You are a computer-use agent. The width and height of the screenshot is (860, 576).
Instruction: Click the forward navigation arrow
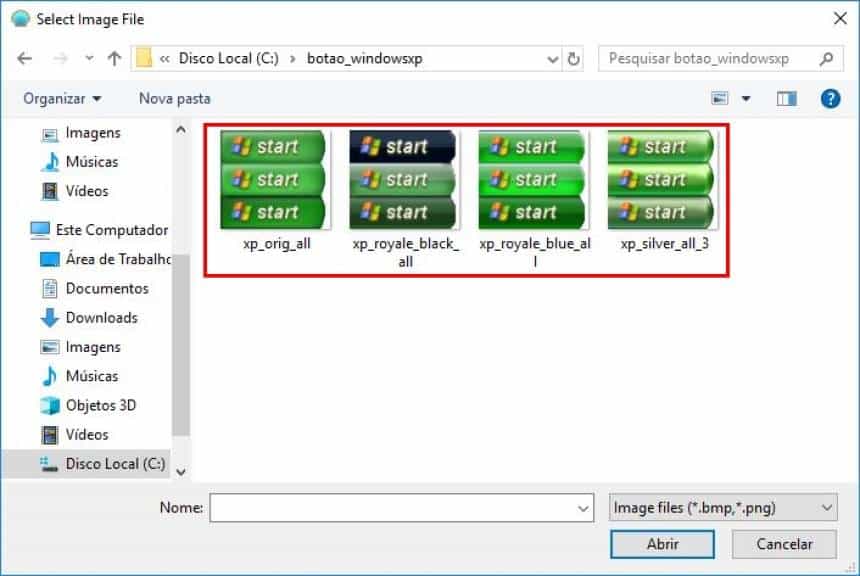pos(60,58)
